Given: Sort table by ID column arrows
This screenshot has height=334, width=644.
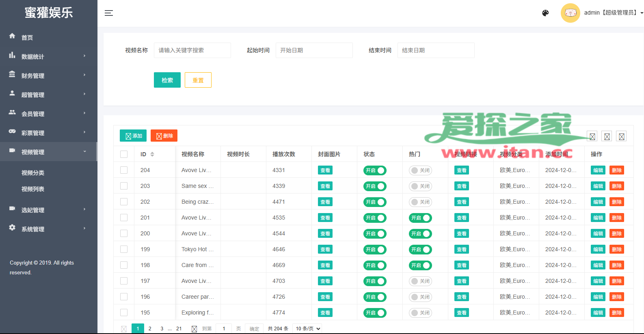Looking at the screenshot, I should (x=152, y=154).
